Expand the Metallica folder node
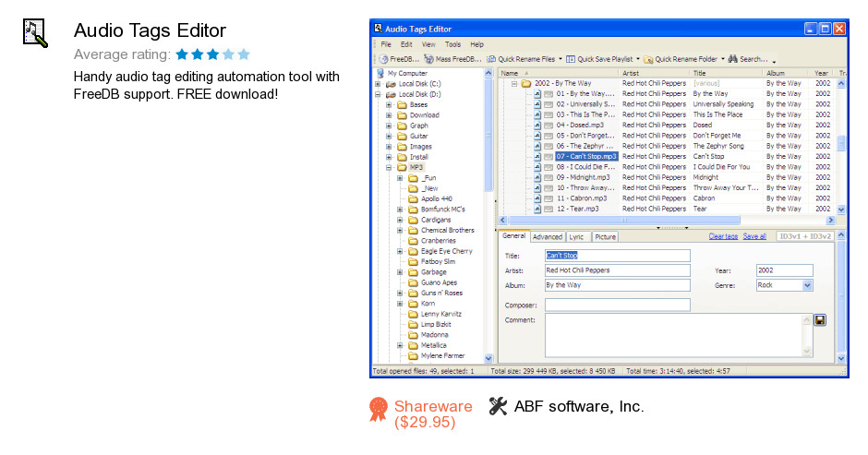Image resolution: width=868 pixels, height=455 pixels. 399,345
